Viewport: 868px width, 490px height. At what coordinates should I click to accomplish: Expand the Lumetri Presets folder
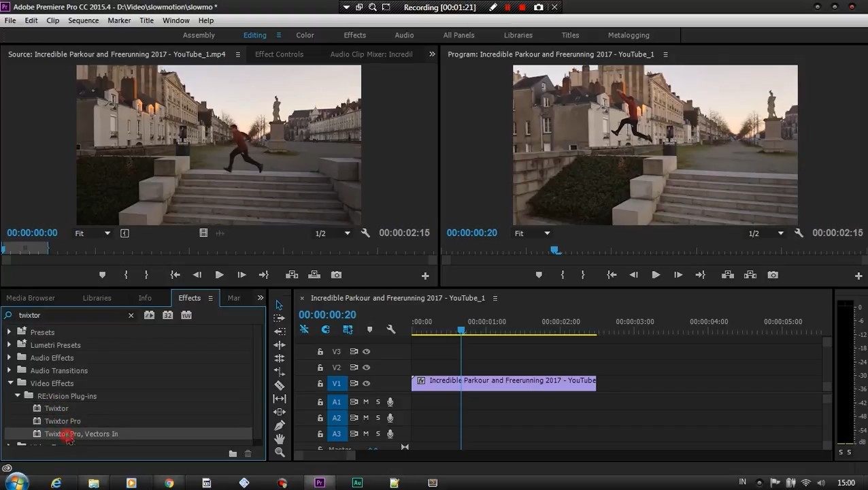click(10, 345)
